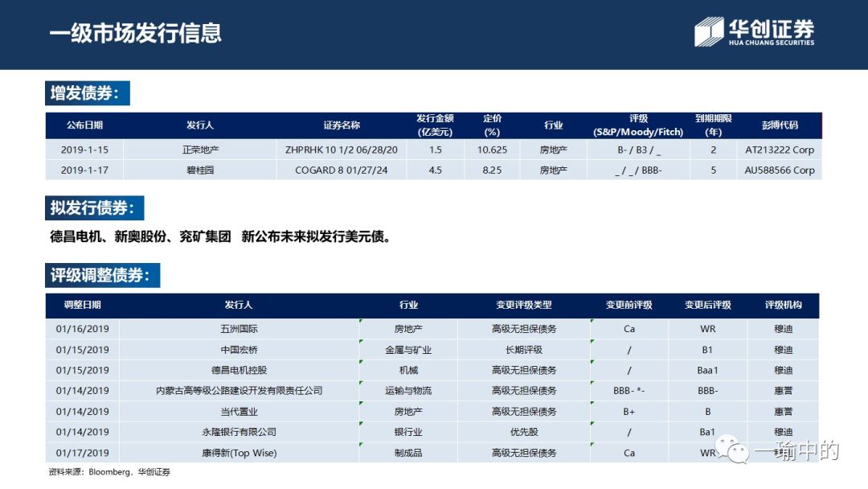868x489 pixels.
Task: Click the 证券名称 column header
Action: 342,125
